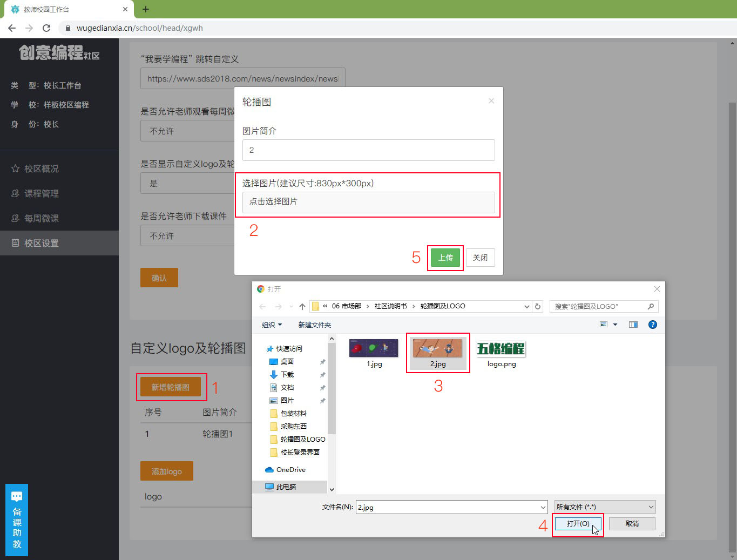Click the browser back arrow
737x560 pixels.
click(x=12, y=28)
